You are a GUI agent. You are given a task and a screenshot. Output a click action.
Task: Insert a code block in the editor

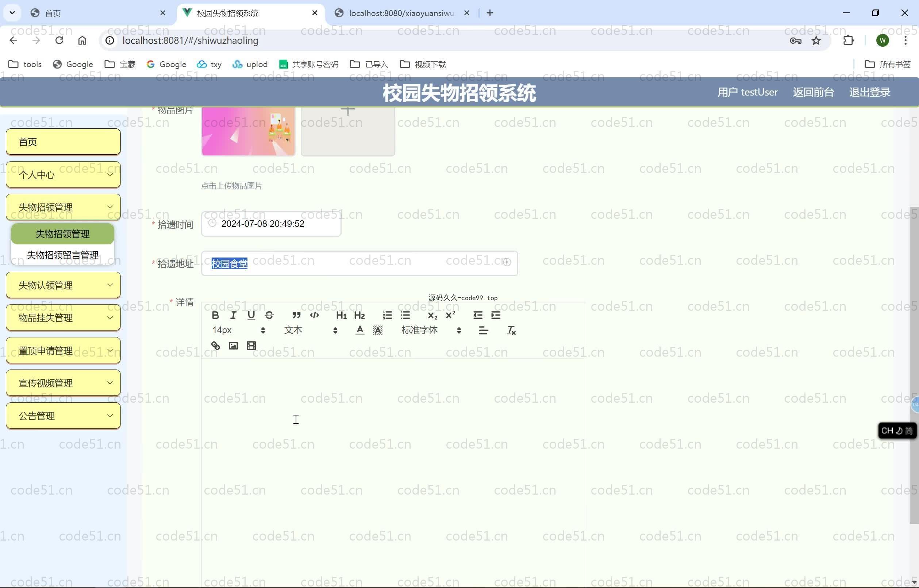click(314, 315)
